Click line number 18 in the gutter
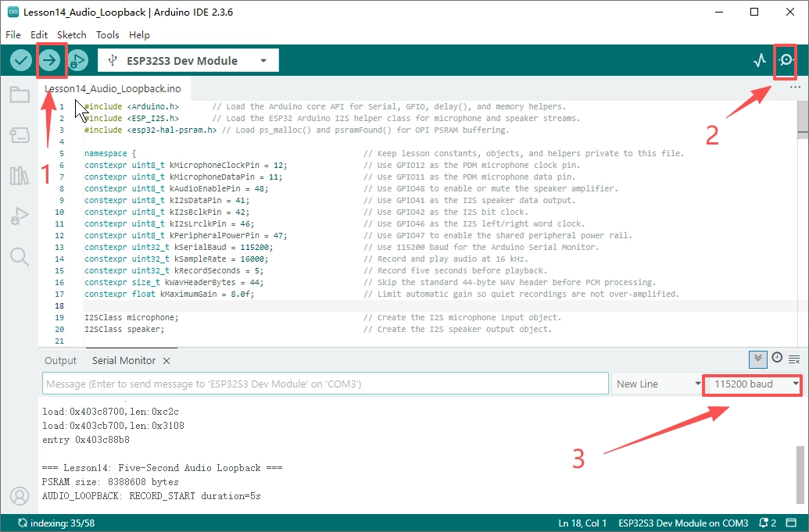Image resolution: width=809 pixels, height=532 pixels. tap(59, 305)
